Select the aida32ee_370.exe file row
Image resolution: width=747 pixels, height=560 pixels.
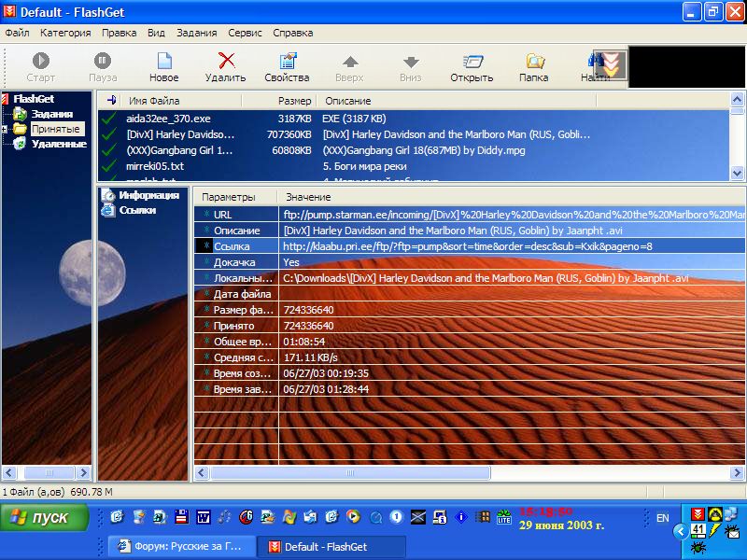point(168,119)
